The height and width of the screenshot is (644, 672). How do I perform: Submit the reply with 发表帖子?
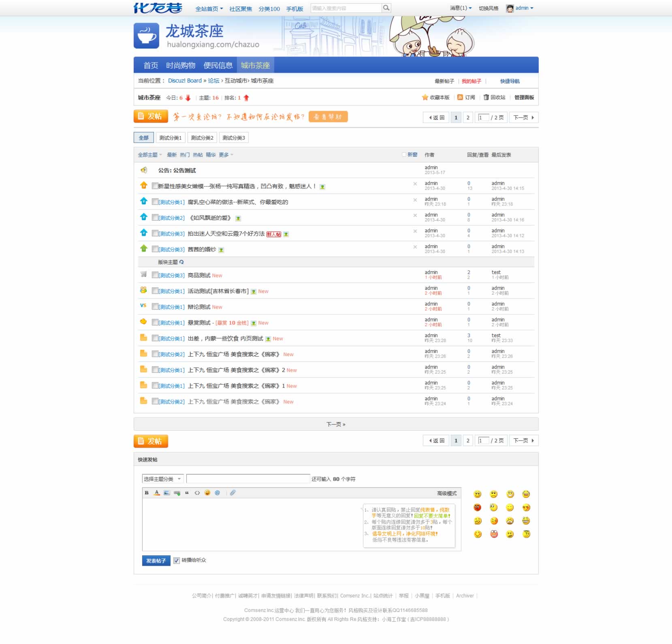(156, 561)
